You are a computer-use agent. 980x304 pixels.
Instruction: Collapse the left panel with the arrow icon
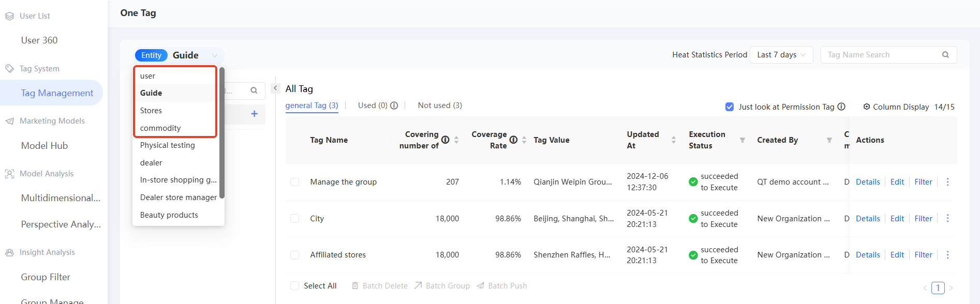276,88
